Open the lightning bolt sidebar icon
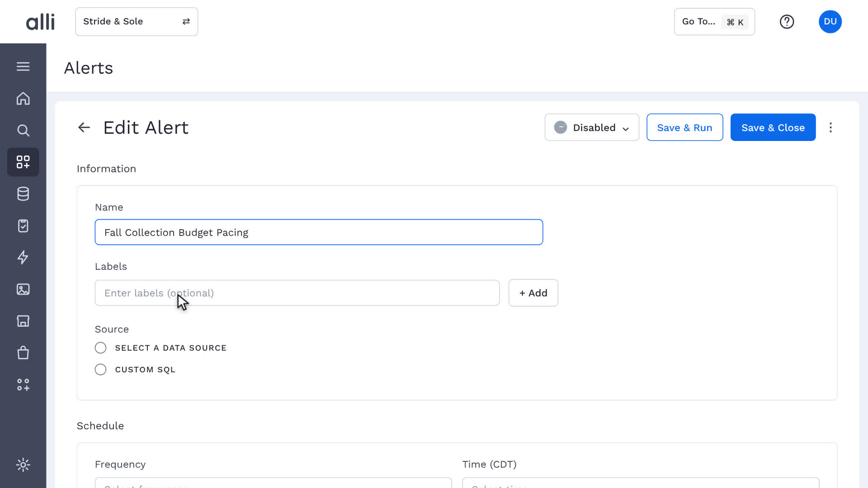The width and height of the screenshot is (868, 488). (23, 257)
